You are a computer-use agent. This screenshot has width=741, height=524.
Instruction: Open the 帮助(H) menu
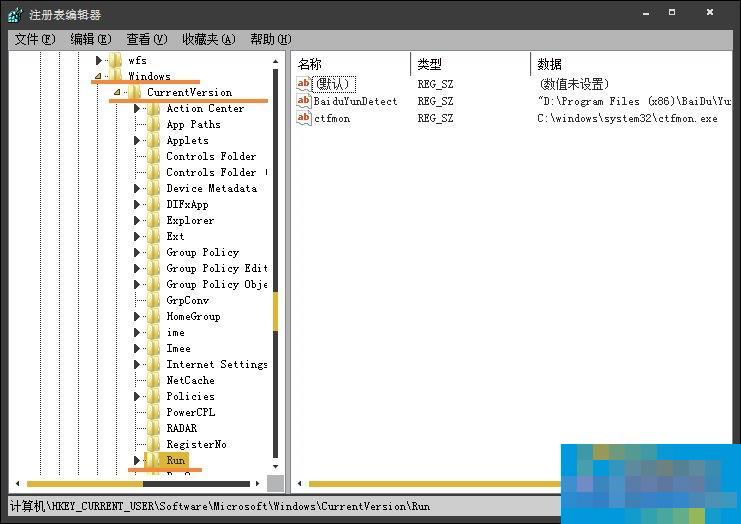click(x=271, y=39)
